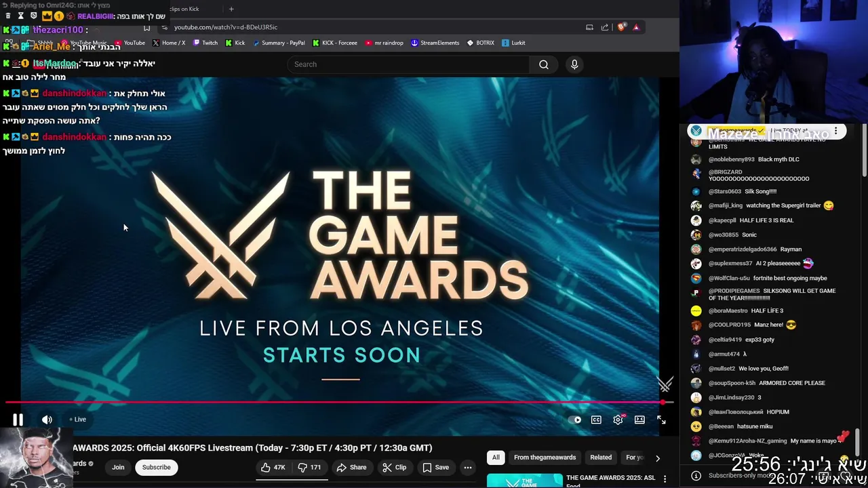This screenshot has width=868, height=488.
Task: Click the Join membership button
Action: point(118,467)
